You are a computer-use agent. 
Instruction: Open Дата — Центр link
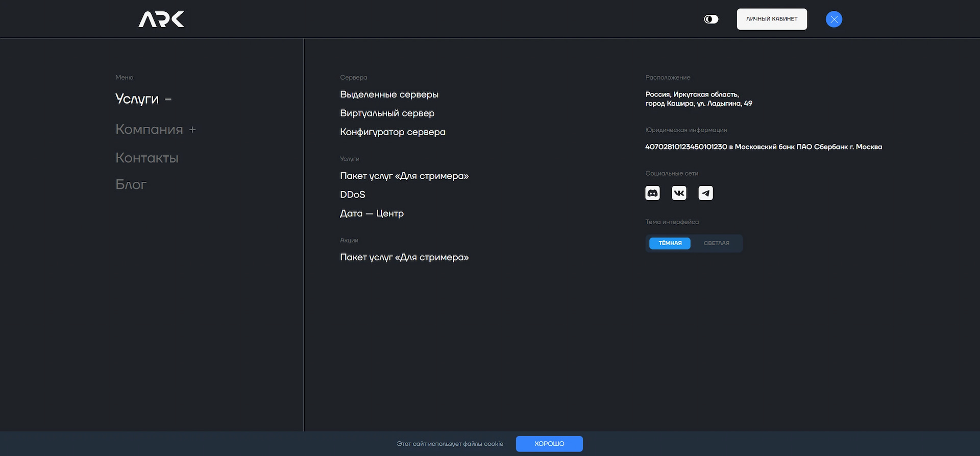pyautogui.click(x=372, y=213)
